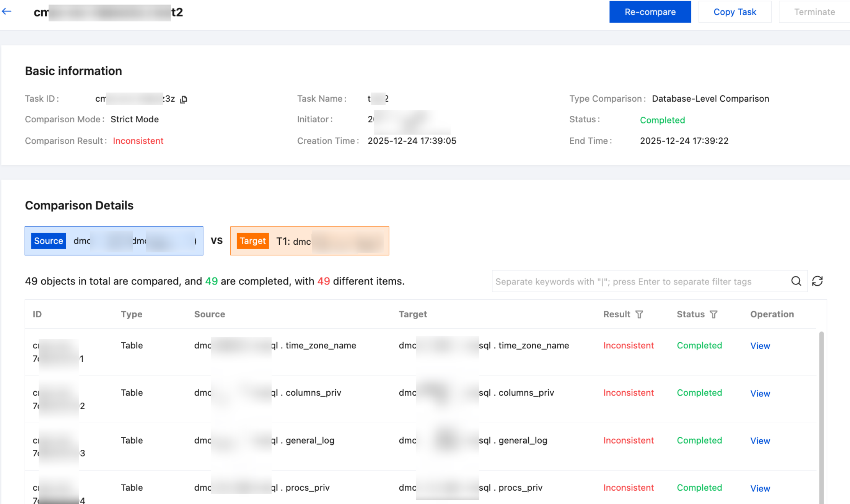The width and height of the screenshot is (850, 504).
Task: Click the Re-compare button
Action: pos(650,12)
